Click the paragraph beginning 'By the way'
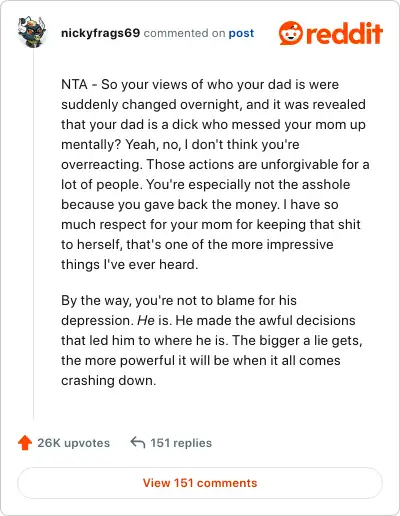This screenshot has height=516, width=400. coord(212,340)
